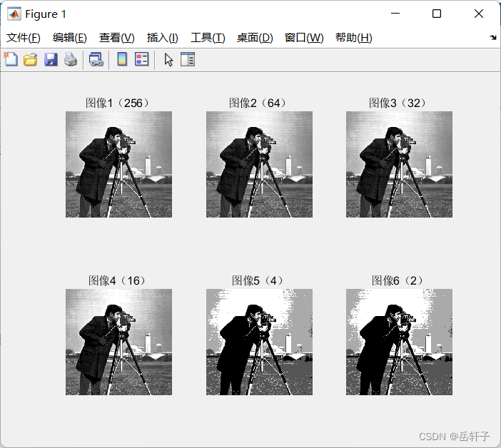The image size is (501, 448).
Task: Select the 图像3（32）cameraman image
Action: click(399, 164)
